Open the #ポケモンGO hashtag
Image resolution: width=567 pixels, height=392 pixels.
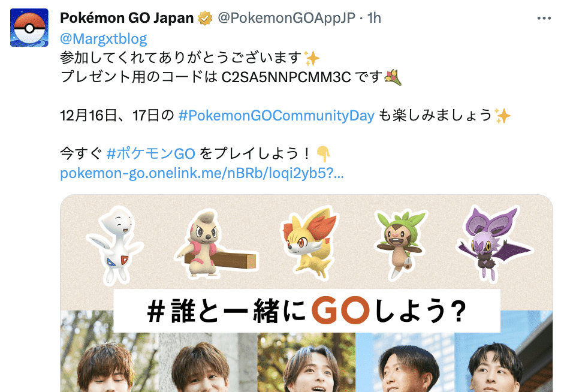pyautogui.click(x=151, y=153)
